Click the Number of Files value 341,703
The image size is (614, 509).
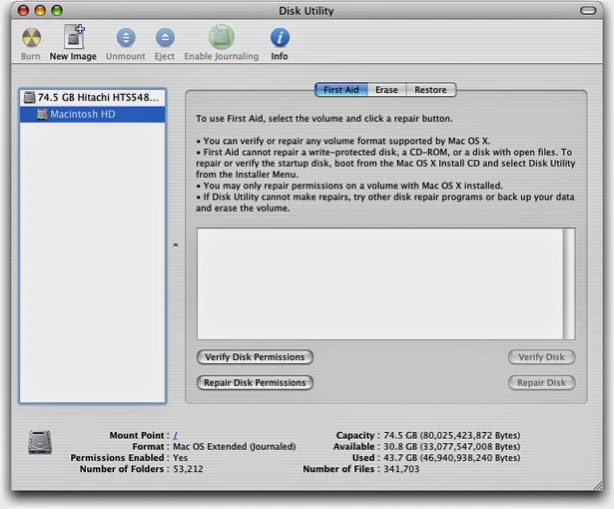[x=401, y=469]
